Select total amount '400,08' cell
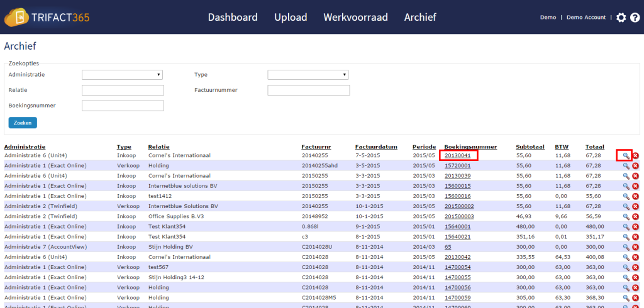The image size is (644, 308). pyautogui.click(x=595, y=257)
